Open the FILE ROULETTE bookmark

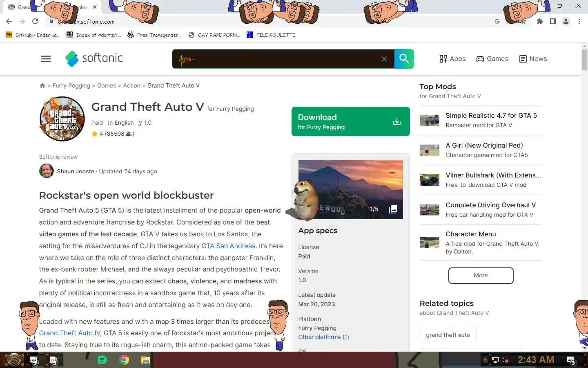[x=271, y=35]
